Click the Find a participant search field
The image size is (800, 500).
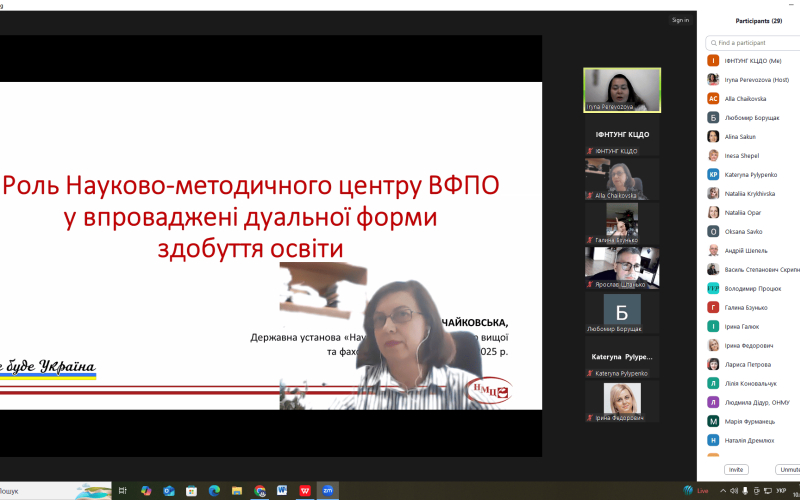point(754,43)
